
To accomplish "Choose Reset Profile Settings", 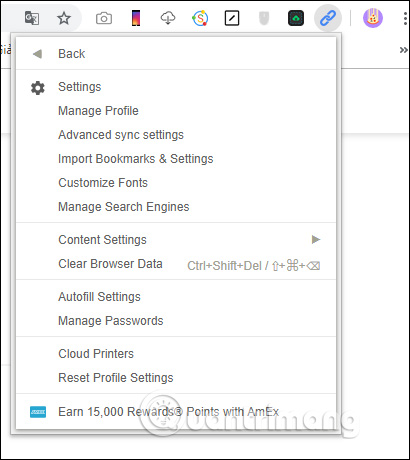I will 176,378.
